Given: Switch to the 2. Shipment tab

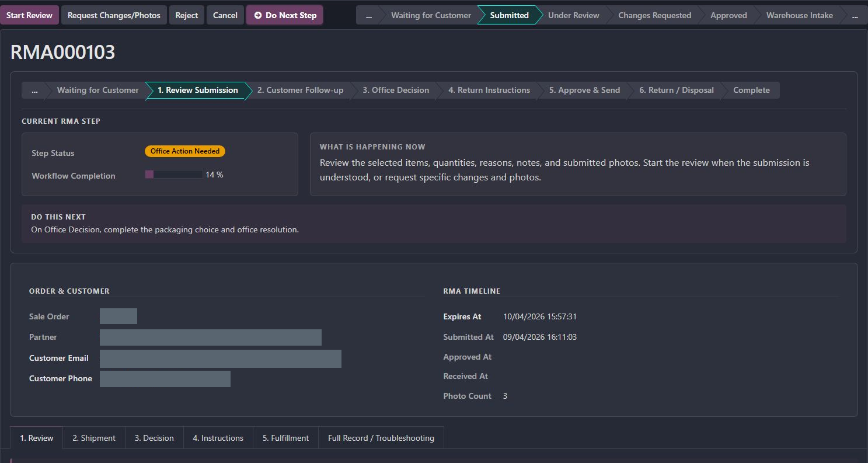Looking at the screenshot, I should [x=94, y=438].
